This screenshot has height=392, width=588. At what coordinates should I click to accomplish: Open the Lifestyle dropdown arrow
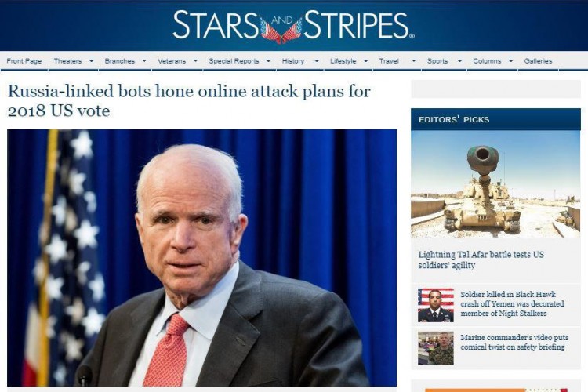coord(365,61)
